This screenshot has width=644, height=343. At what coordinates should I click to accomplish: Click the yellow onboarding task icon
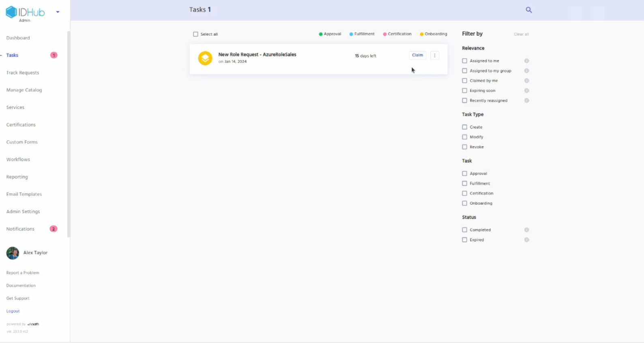click(205, 58)
